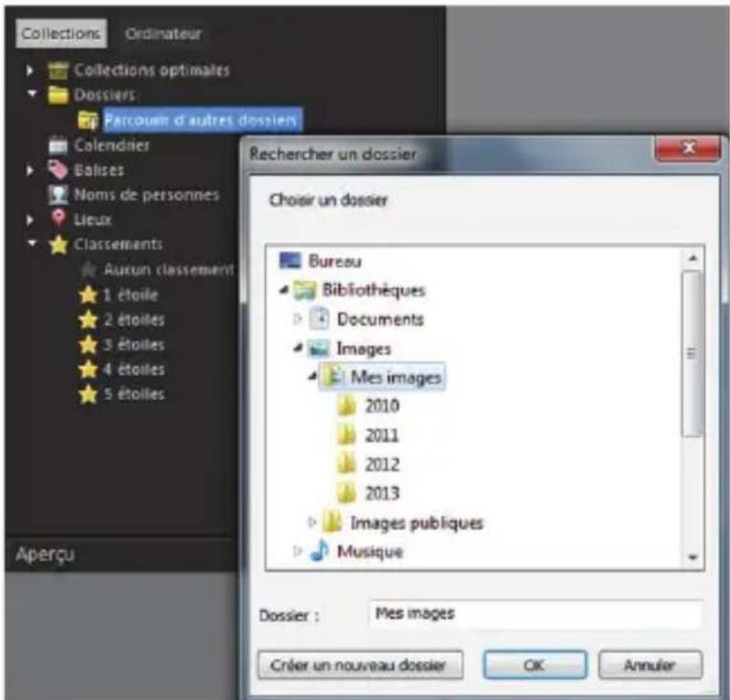
Task: Open the Collections tab
Action: pyautogui.click(x=61, y=33)
